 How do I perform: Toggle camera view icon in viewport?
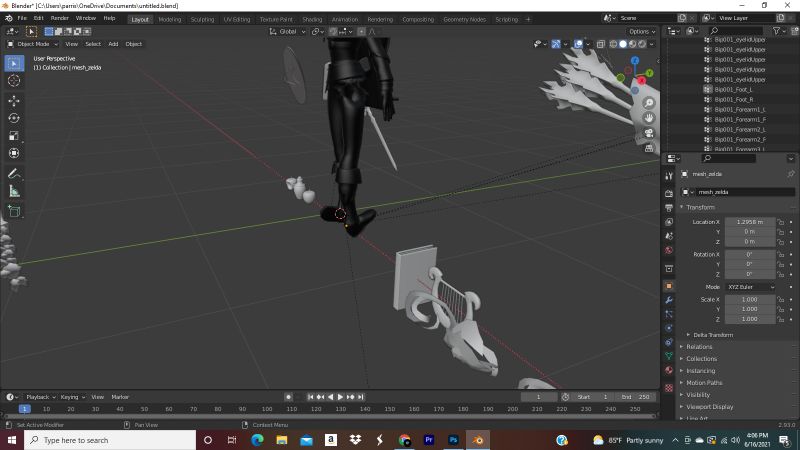coord(648,133)
